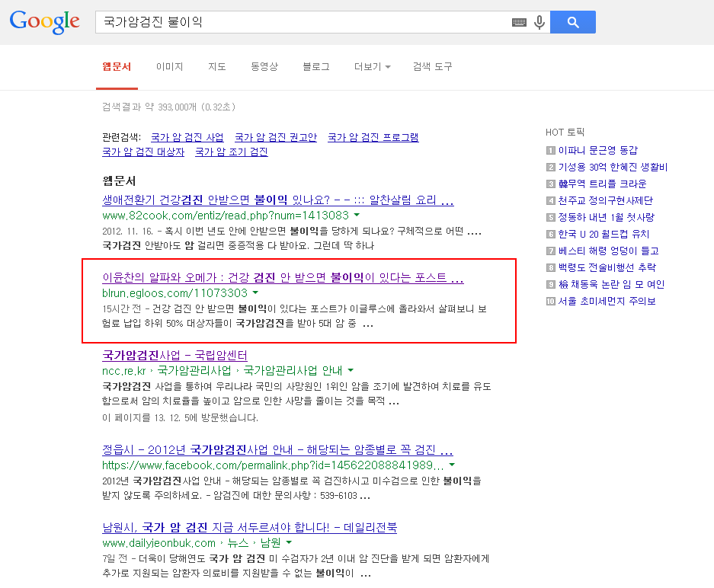Open 남원시 국가 암 검진 데일리전북 result
The width and height of the screenshot is (714, 588).
[x=249, y=528]
